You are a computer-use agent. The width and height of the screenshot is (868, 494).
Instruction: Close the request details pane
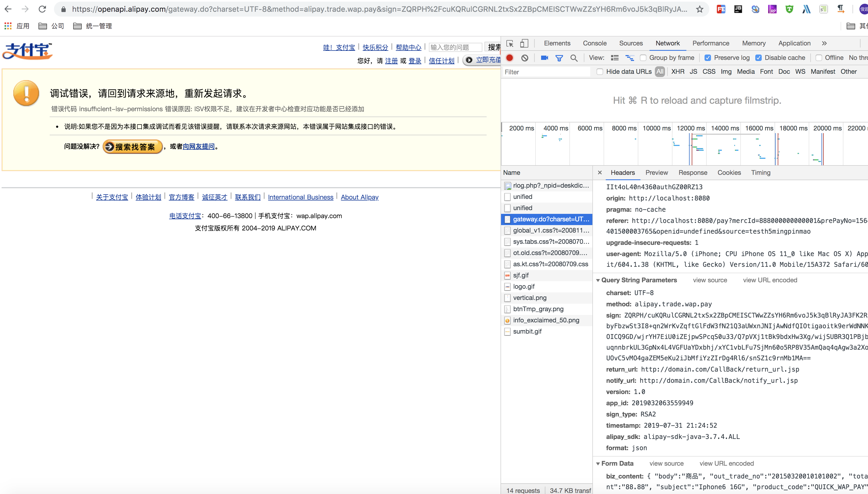pos(600,172)
